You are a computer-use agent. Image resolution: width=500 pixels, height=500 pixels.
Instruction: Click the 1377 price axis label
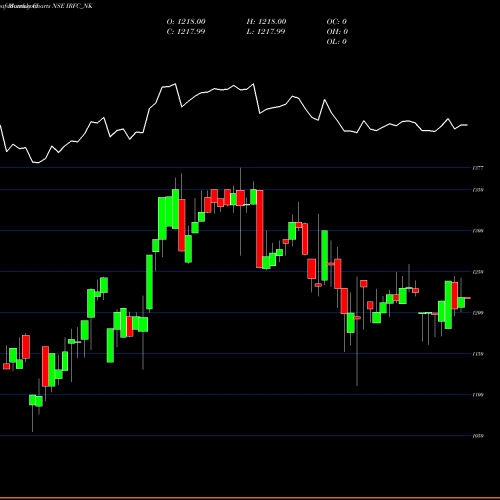pos(478,168)
